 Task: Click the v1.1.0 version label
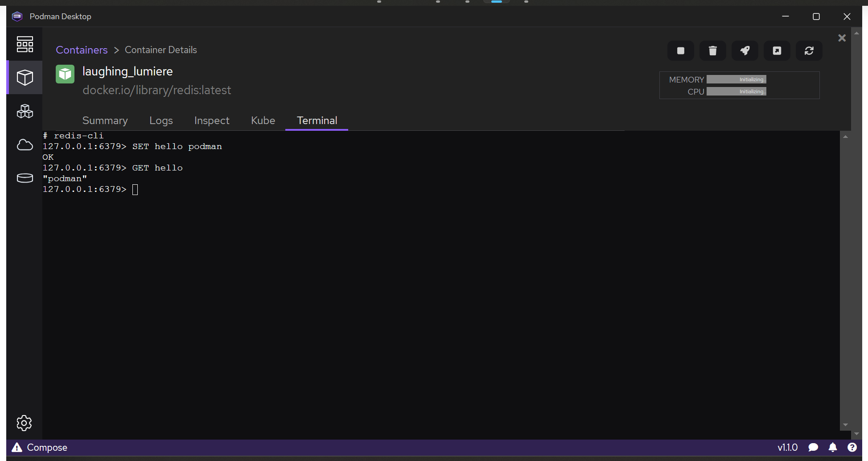(787, 447)
